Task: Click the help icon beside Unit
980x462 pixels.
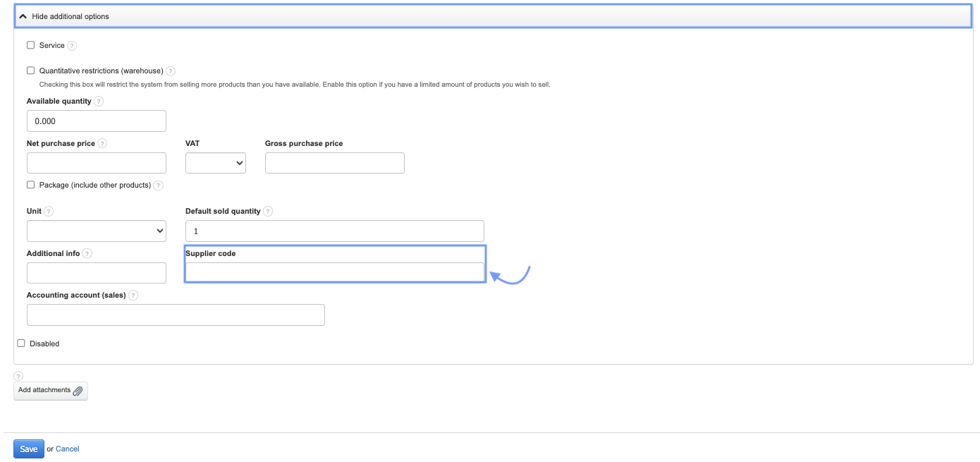Action: [x=49, y=212]
